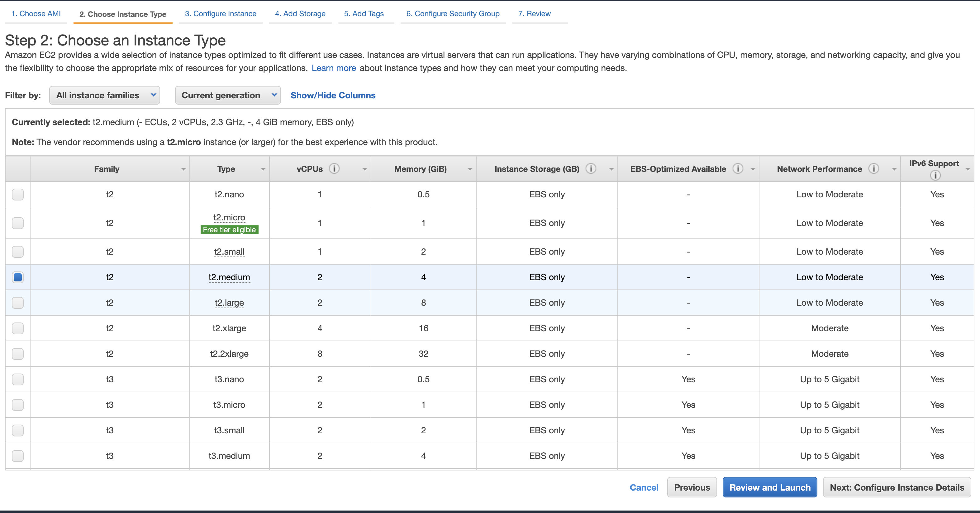Go to the 7. Review tab
Screen dimensions: 980x513
point(535,14)
